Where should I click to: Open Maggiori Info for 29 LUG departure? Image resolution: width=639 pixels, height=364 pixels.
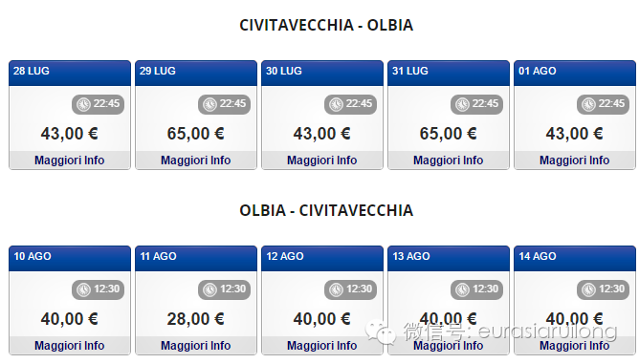196,161
